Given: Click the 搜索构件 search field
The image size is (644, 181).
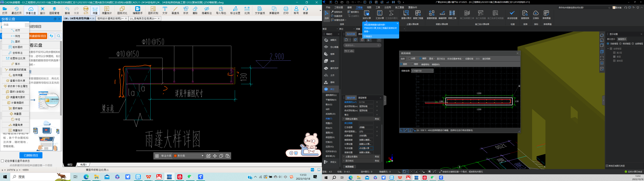Looking at the screenshot, I should click(x=362, y=45).
